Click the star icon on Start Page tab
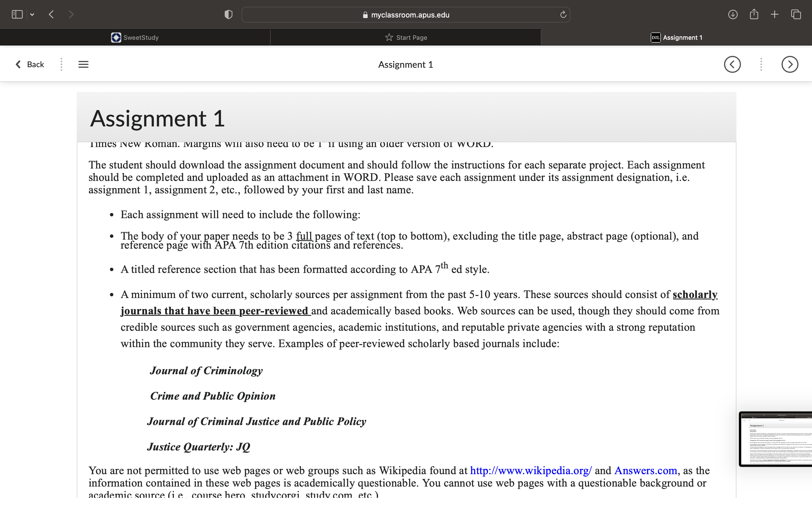812x508 pixels. 389,37
